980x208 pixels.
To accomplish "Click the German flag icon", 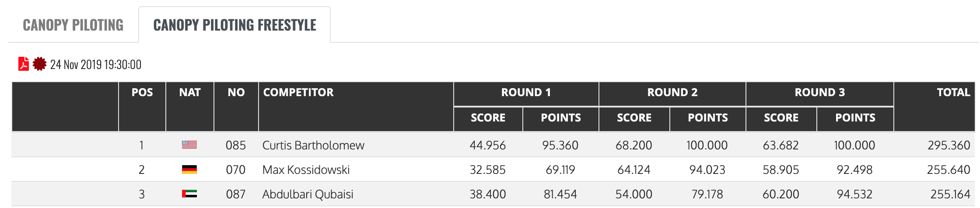I will 189,170.
